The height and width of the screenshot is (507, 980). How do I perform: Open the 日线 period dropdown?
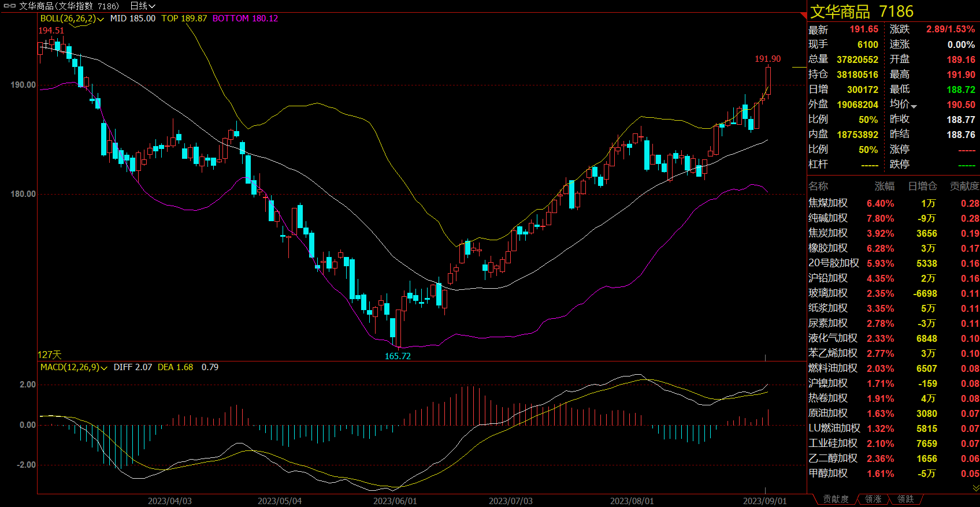pos(142,6)
